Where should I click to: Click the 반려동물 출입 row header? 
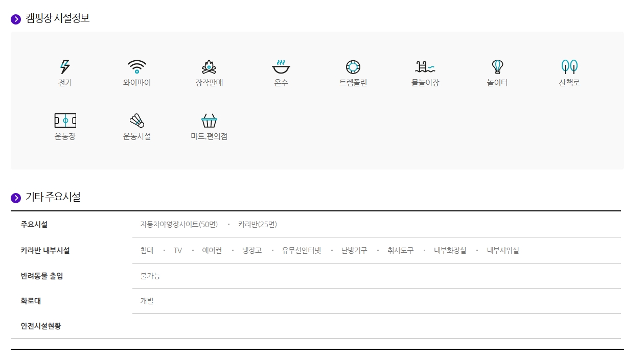pos(42,276)
